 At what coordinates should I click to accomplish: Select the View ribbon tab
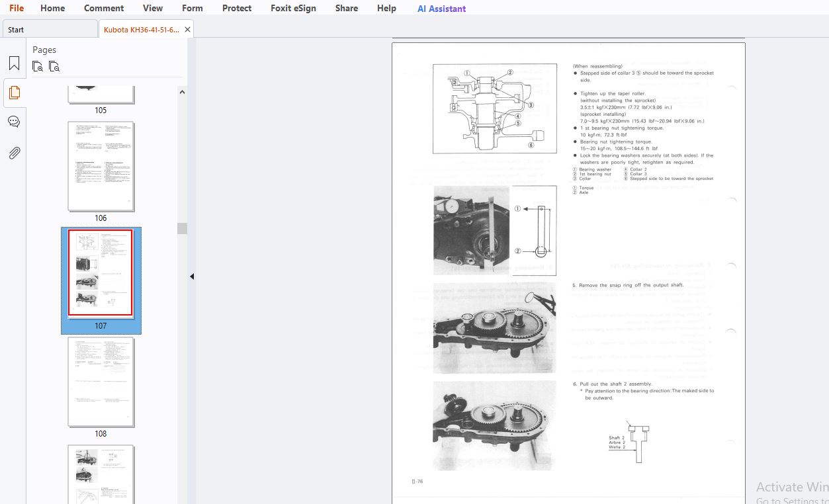153,8
